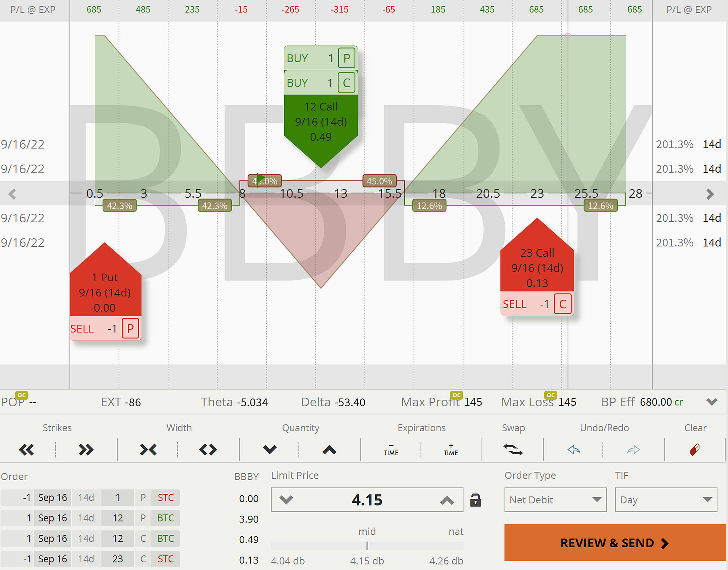The image size is (728, 570).
Task: Toggle P on the SELL -1 put tile
Action: pos(130,329)
